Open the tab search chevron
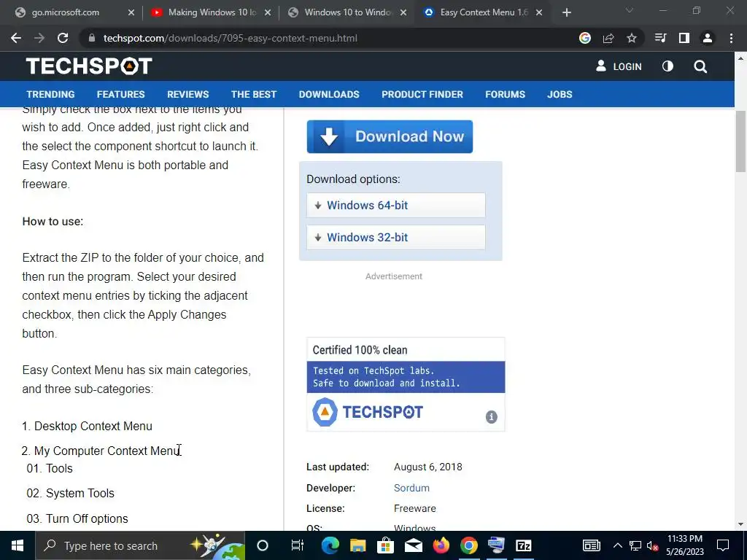This screenshot has height=560, width=747. coord(630,10)
